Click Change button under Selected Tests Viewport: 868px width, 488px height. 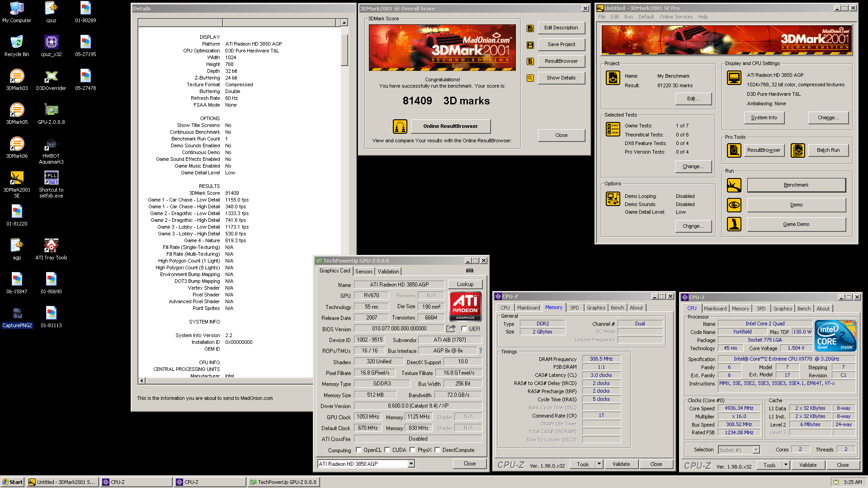tap(693, 167)
